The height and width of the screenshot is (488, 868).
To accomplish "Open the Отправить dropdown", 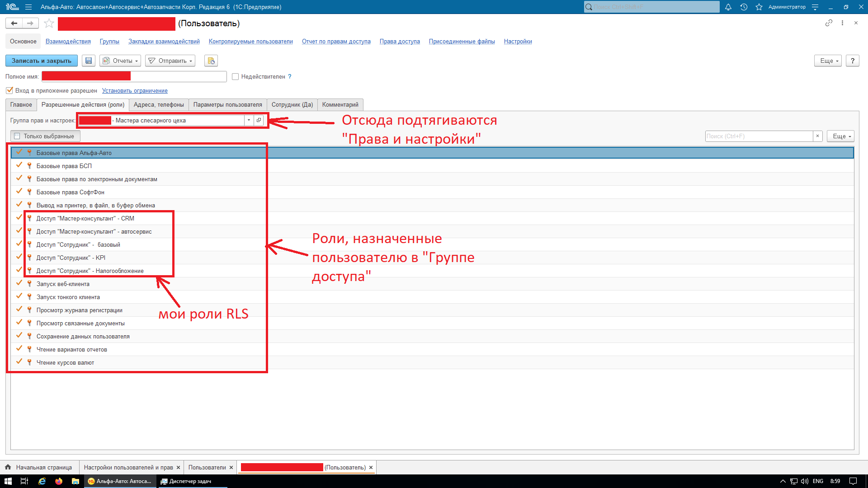I will 170,61.
